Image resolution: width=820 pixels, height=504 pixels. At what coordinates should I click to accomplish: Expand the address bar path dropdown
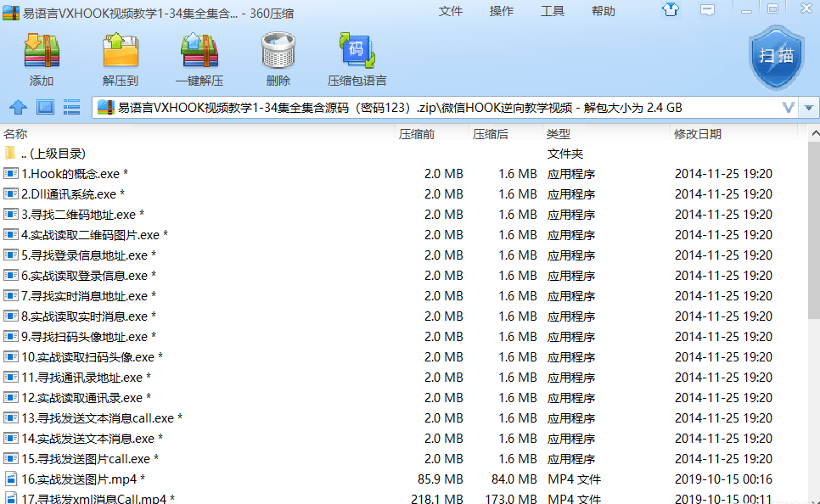[x=788, y=108]
